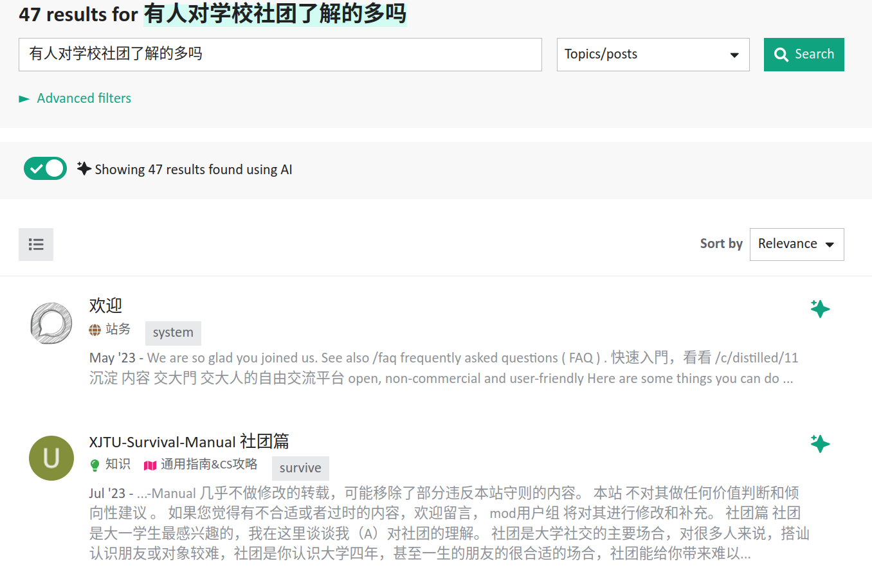Open the Topics/posts search type dropdown
This screenshot has width=872, height=588.
(x=653, y=55)
